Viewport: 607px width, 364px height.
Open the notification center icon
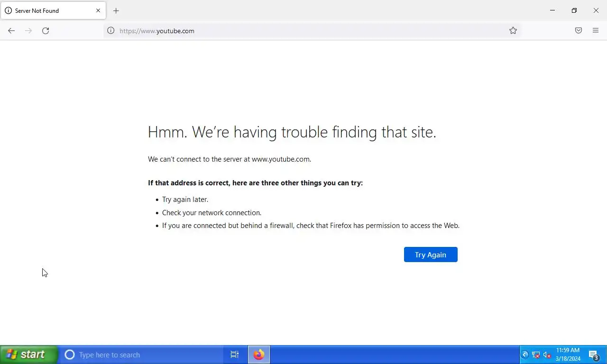pyautogui.click(x=594, y=355)
